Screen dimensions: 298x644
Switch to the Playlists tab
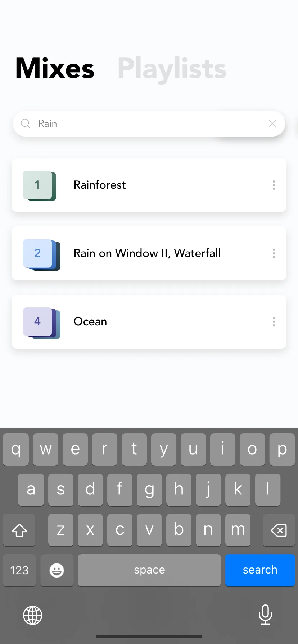(x=172, y=69)
